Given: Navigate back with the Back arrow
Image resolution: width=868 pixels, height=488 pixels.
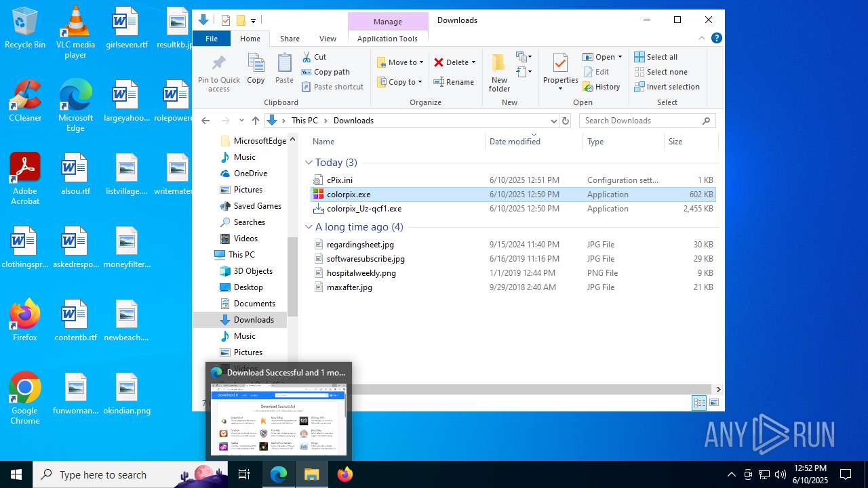Looking at the screenshot, I should tap(205, 121).
